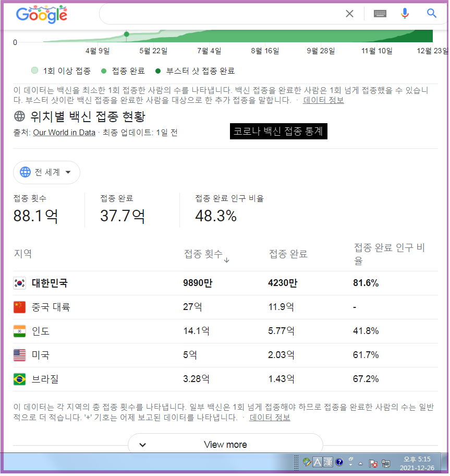Open the network connection tray icon
This screenshot has height=476, width=450.
[x=387, y=465]
